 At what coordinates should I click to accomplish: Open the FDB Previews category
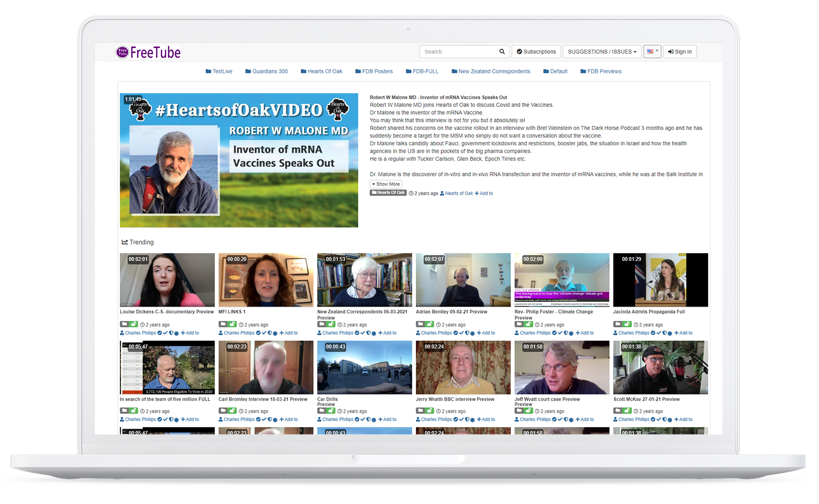601,72
